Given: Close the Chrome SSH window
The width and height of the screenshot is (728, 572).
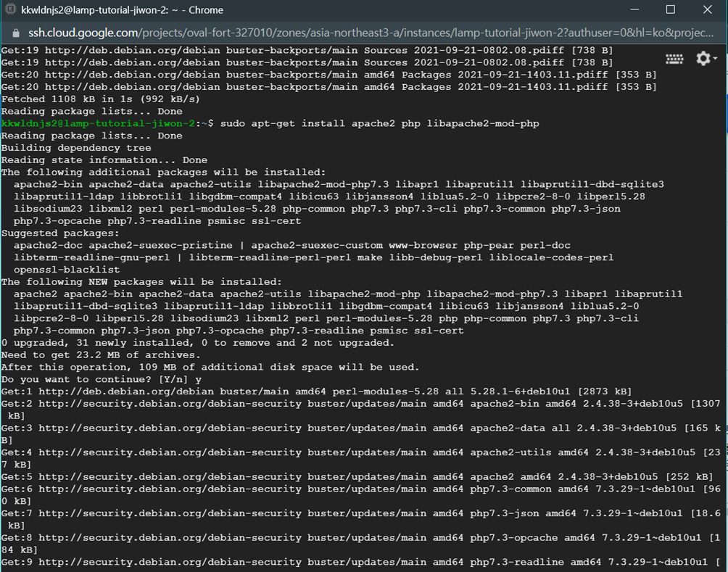Looking at the screenshot, I should pos(707,9).
